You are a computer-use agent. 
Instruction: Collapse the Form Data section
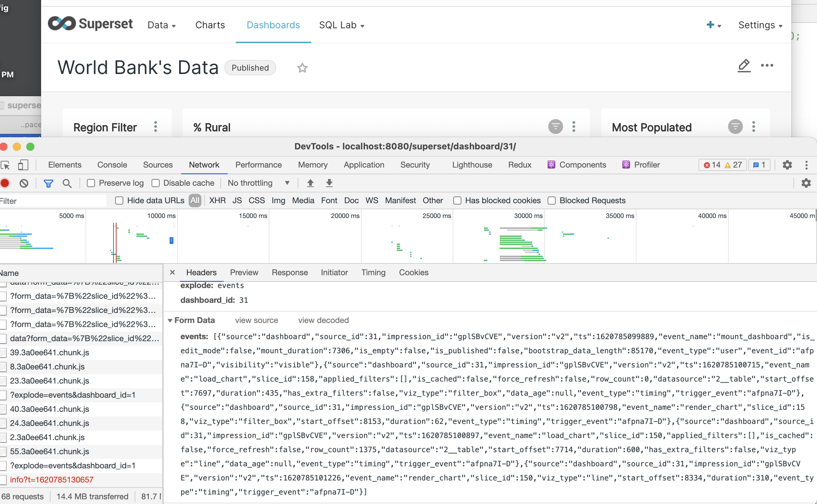coord(170,320)
